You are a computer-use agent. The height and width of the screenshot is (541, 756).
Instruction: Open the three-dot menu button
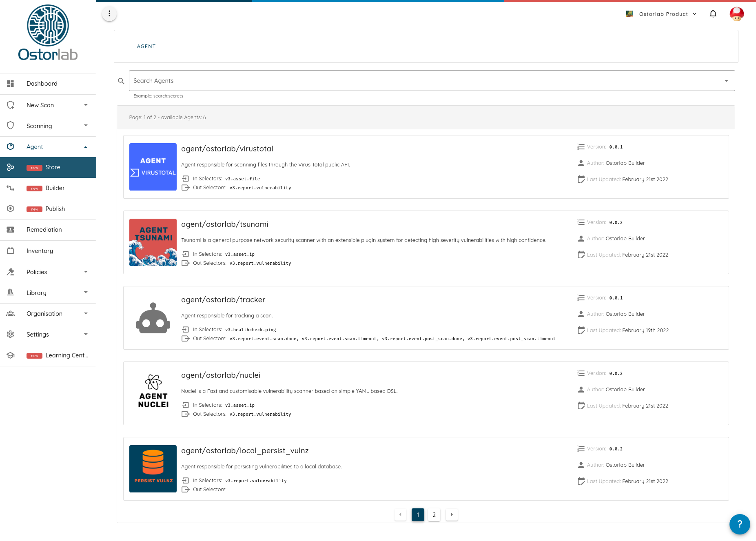pos(109,14)
